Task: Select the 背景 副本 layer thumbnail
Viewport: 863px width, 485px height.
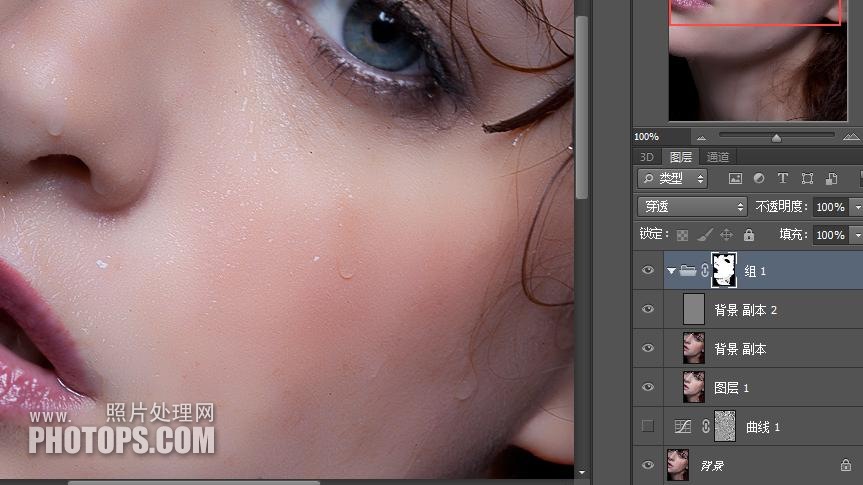Action: coord(693,348)
